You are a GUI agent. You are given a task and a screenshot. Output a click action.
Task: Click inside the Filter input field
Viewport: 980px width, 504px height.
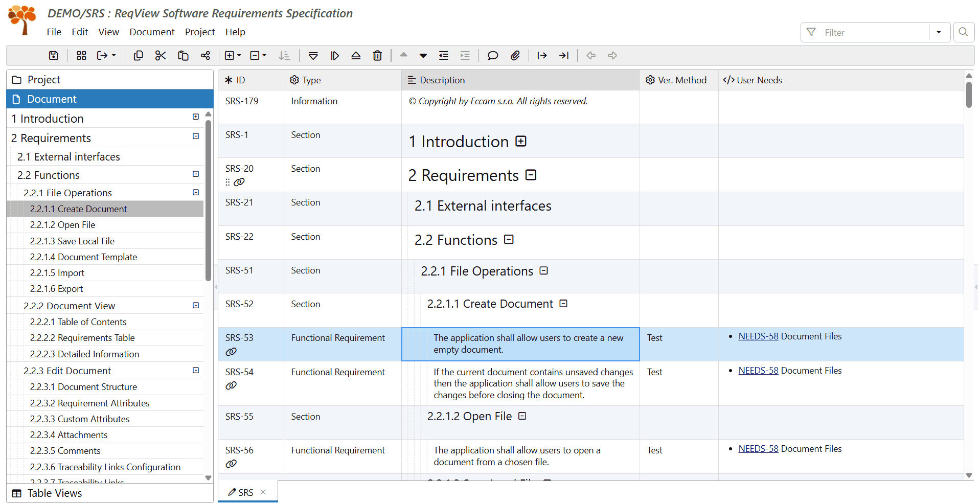874,32
